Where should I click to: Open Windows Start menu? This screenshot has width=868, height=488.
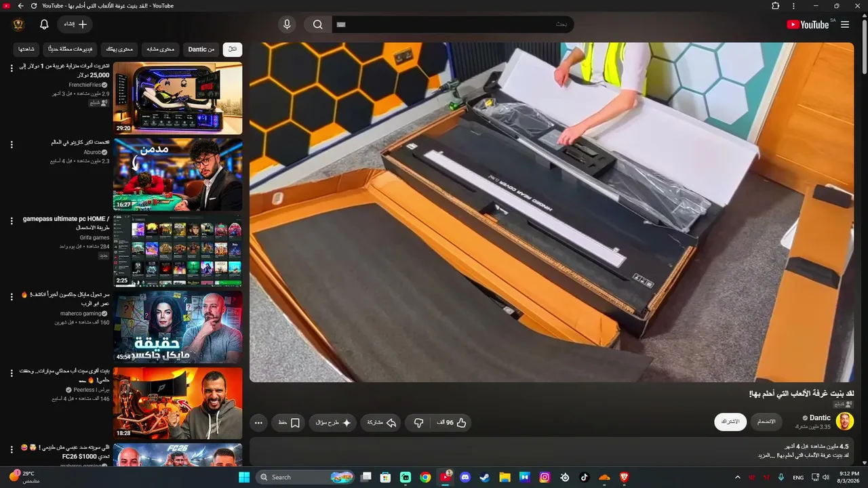[244, 477]
